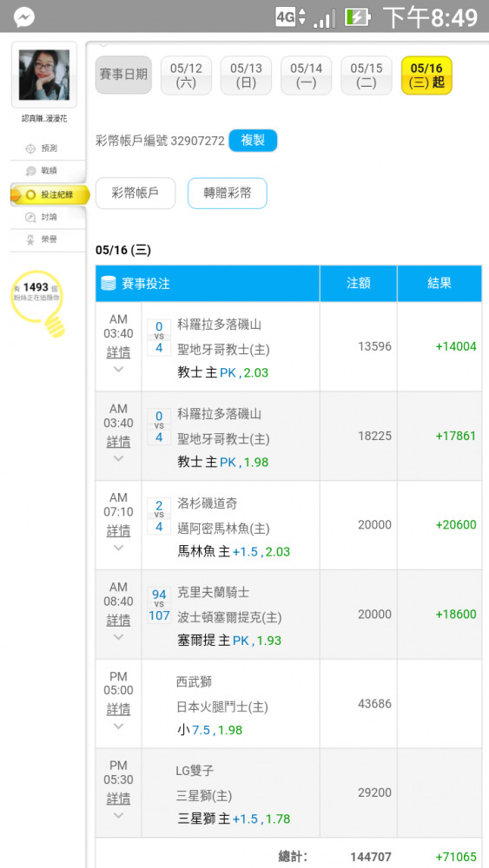Screen dimensions: 489x868
Task: Expand the chevron under PM 05:30 match
Action: pos(118,815)
